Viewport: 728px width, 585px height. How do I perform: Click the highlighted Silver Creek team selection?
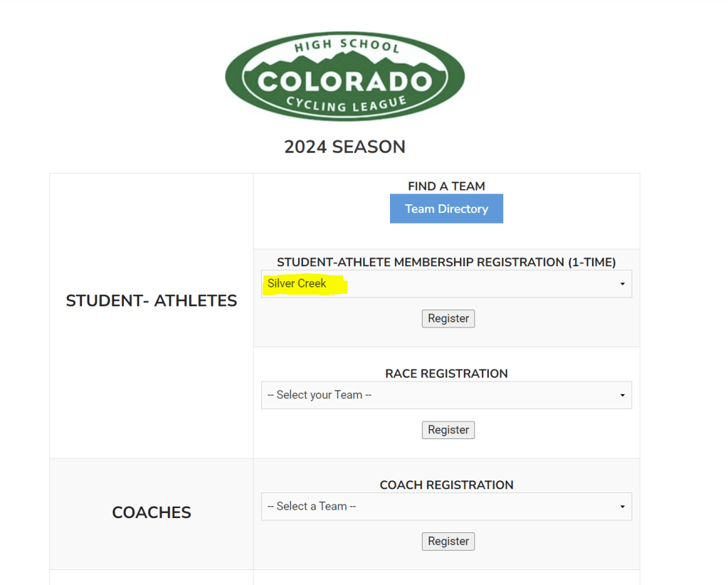point(297,283)
